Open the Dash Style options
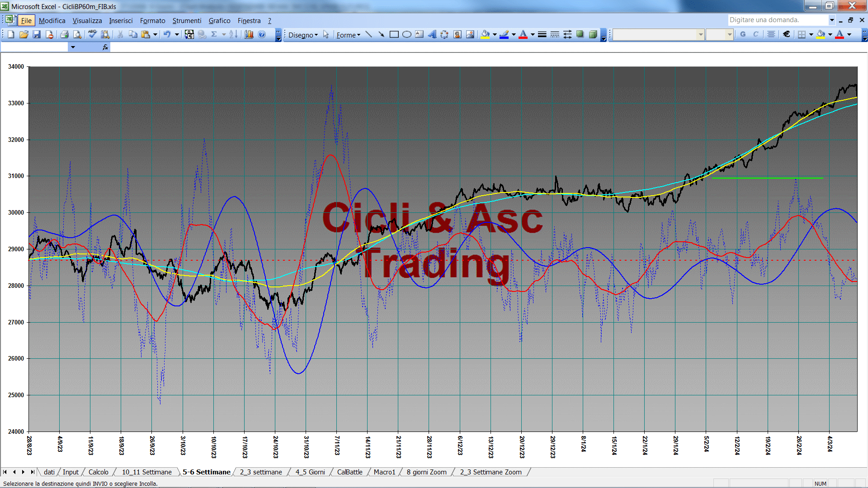The height and width of the screenshot is (488, 868). 555,34
